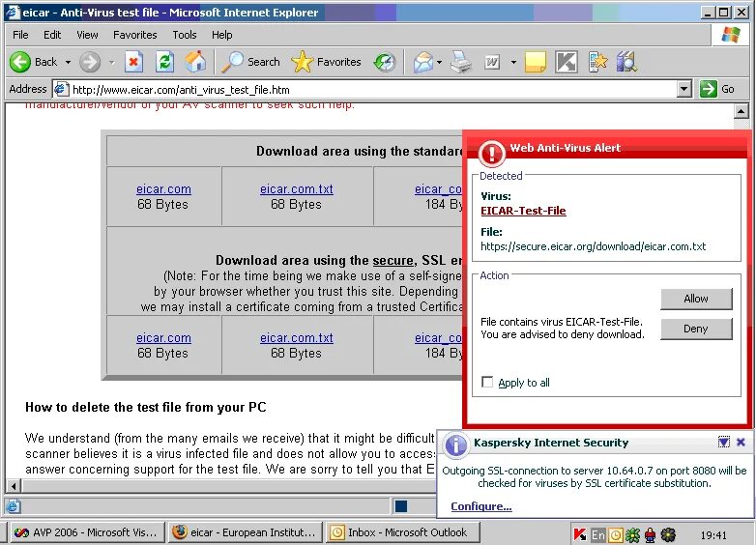Open the Edit with Word dropdown arrow
This screenshot has height=545, width=756.
pos(513,62)
